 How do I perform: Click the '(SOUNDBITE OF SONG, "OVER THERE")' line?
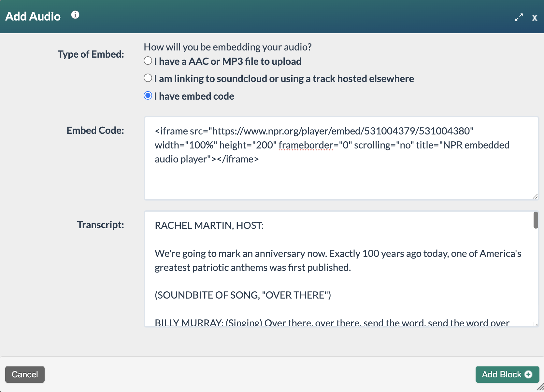pos(243,295)
